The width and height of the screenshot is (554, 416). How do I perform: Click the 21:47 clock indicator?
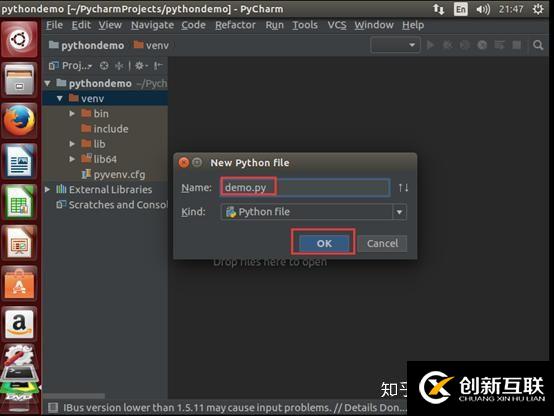click(x=511, y=9)
